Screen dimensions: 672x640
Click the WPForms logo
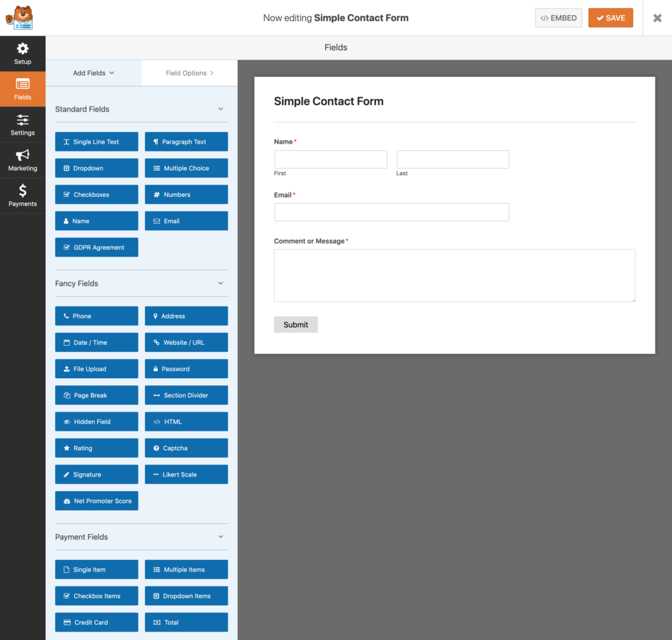[x=20, y=18]
